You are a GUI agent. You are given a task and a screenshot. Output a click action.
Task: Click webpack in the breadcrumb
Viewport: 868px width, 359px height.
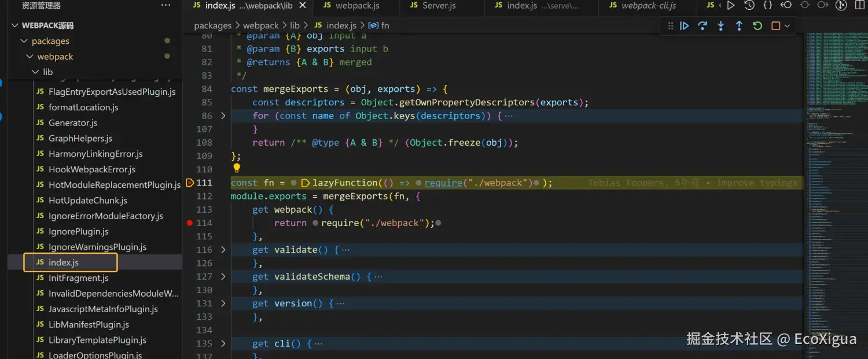(260, 25)
